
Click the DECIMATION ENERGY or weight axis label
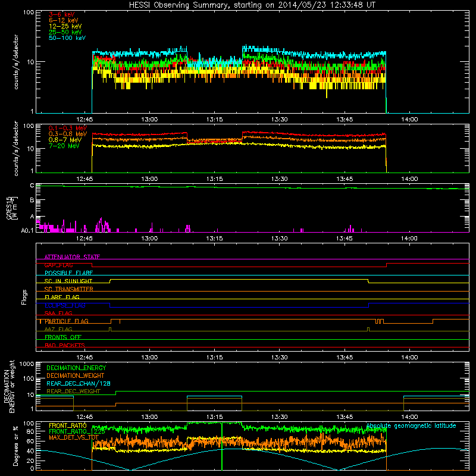[x=9, y=386]
